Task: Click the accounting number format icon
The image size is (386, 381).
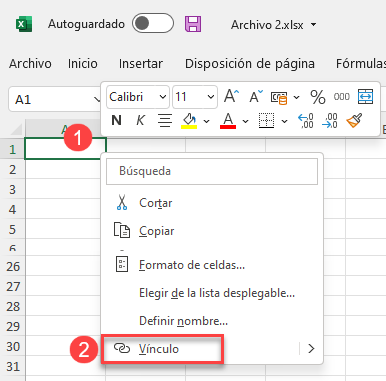Action: pos(279,98)
